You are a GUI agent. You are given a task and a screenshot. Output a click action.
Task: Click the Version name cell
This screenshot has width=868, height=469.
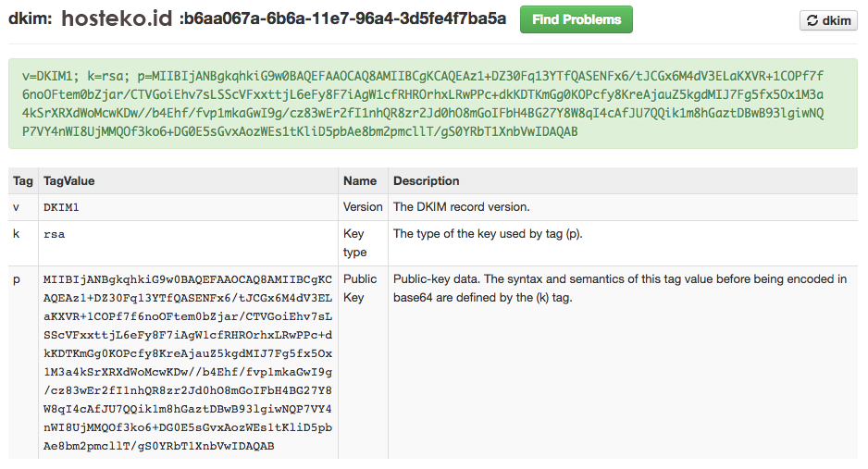pyautogui.click(x=363, y=207)
